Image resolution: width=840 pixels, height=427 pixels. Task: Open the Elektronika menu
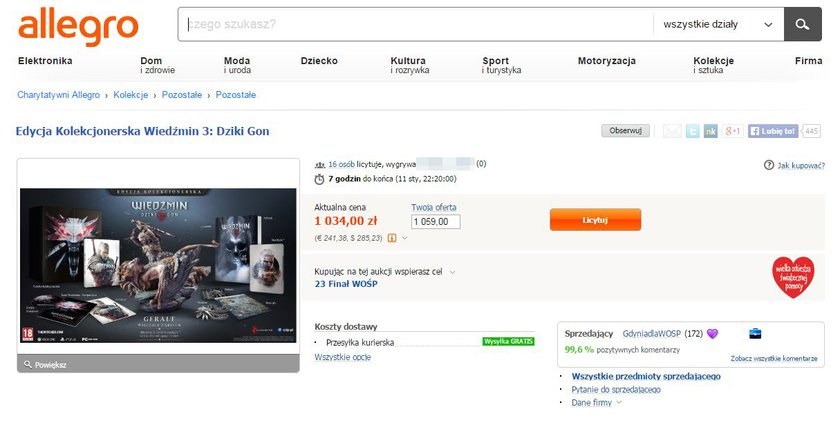coord(45,61)
